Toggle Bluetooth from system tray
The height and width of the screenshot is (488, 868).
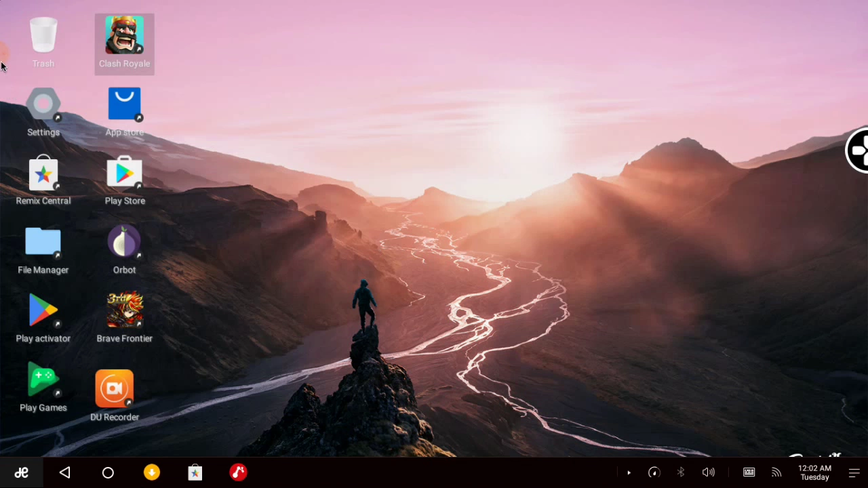pos(681,472)
